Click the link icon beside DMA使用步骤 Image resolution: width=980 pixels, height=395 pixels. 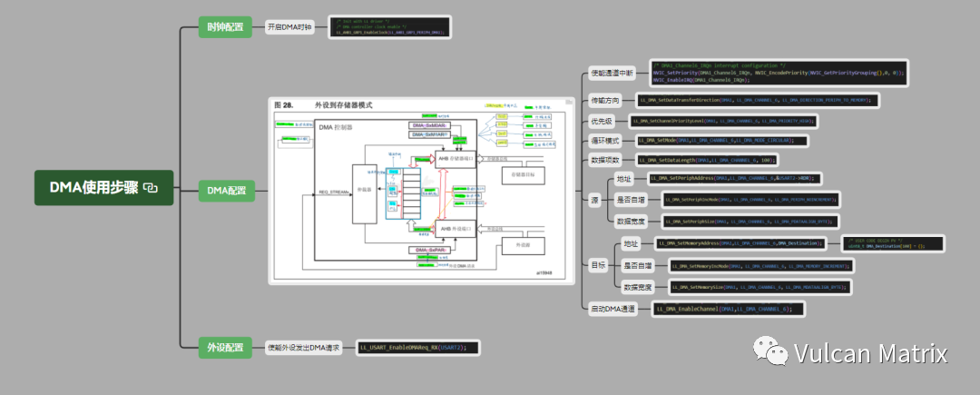pos(151,187)
